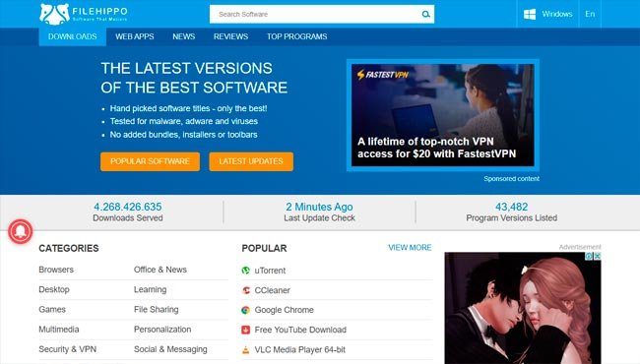This screenshot has width=640, height=364.
Task: Click the couple advertisement image
Action: coord(523,308)
